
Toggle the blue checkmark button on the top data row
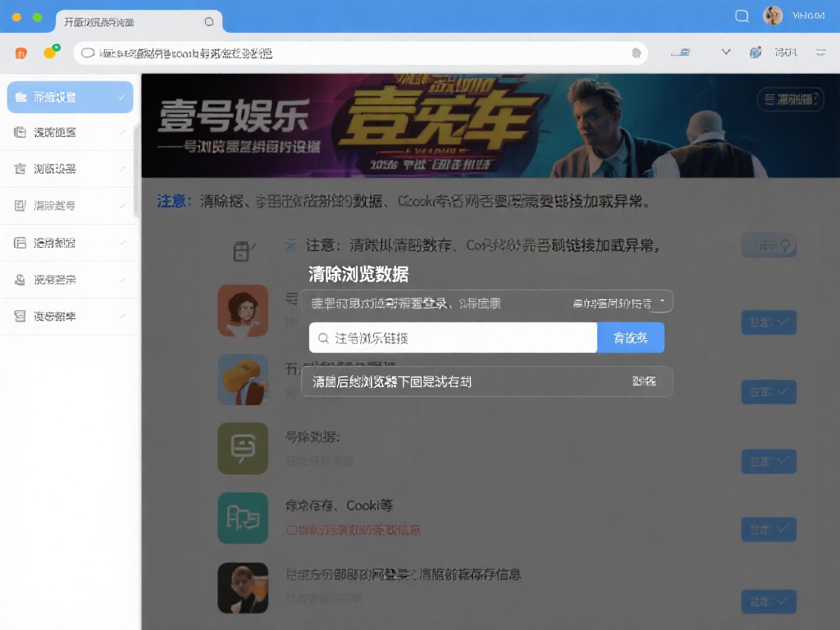(769, 322)
